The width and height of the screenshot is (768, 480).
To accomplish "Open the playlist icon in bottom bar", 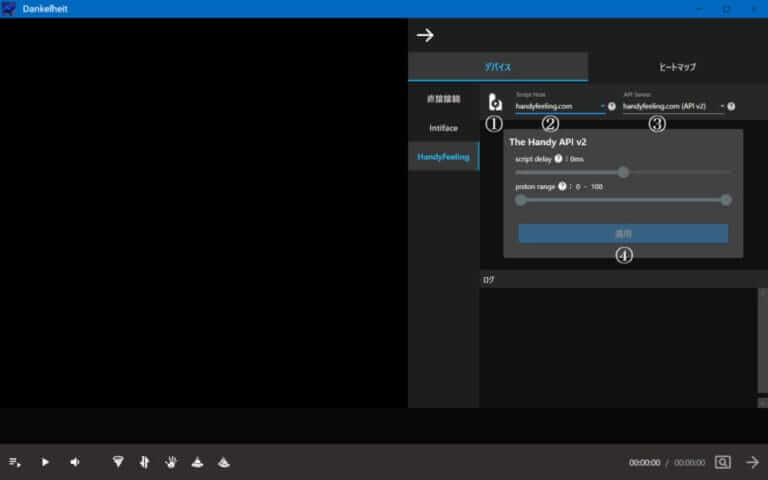I will [x=15, y=462].
